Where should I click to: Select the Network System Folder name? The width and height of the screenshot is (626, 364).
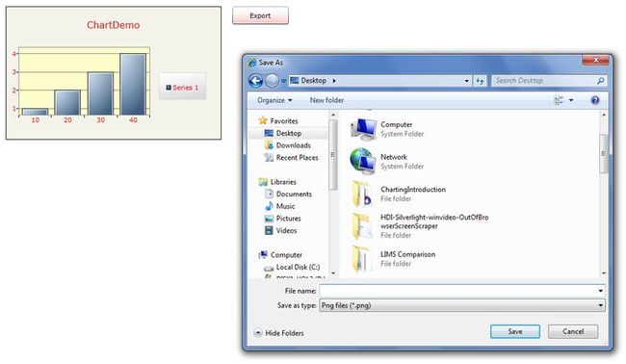click(394, 157)
